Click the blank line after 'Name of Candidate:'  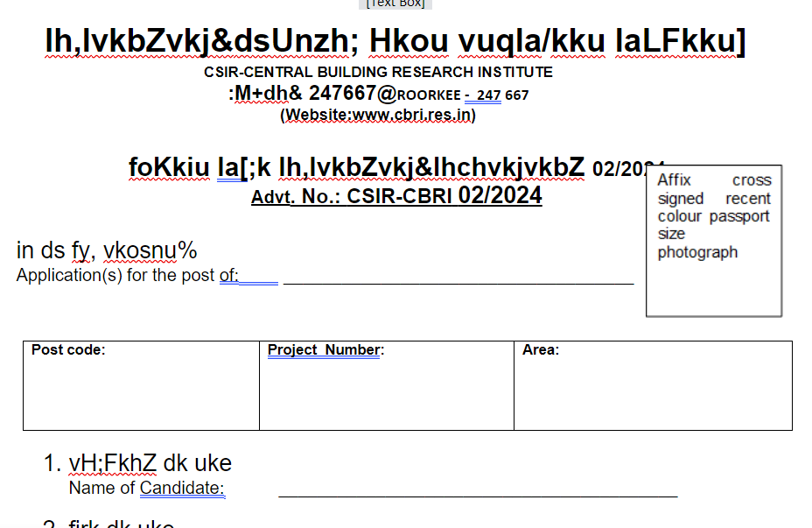point(478,495)
